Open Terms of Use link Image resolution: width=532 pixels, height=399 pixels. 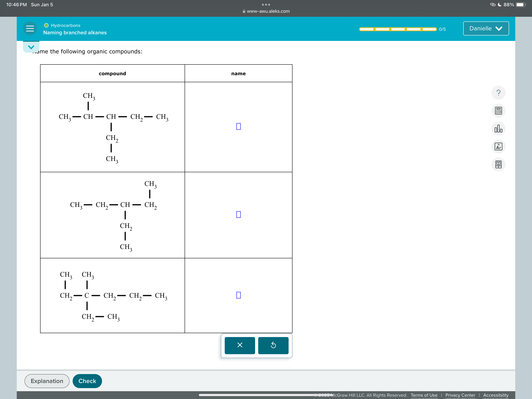pos(424,395)
